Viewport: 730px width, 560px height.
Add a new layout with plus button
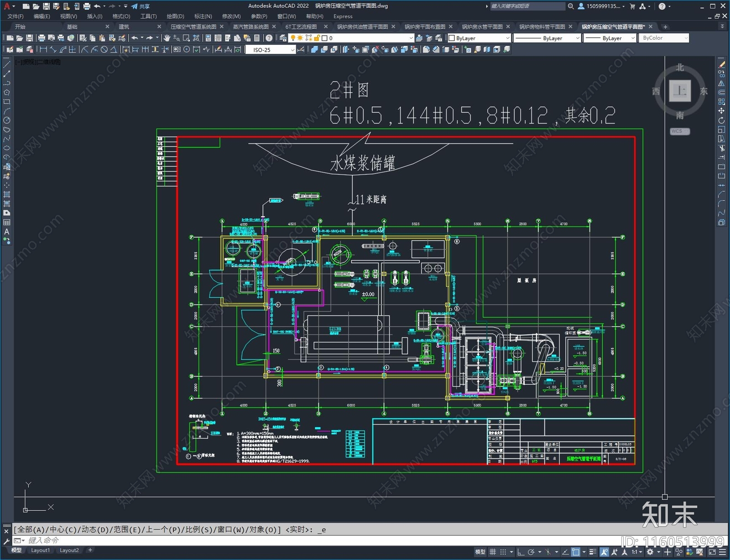tap(90, 550)
